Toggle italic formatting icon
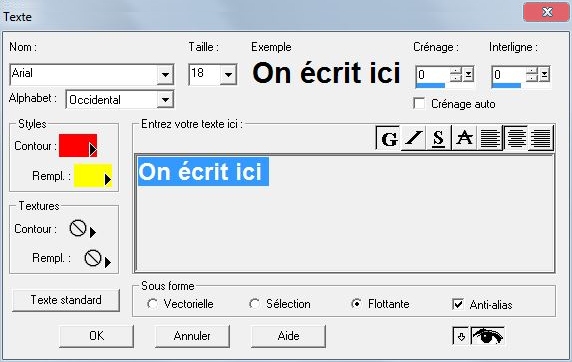 click(x=413, y=138)
